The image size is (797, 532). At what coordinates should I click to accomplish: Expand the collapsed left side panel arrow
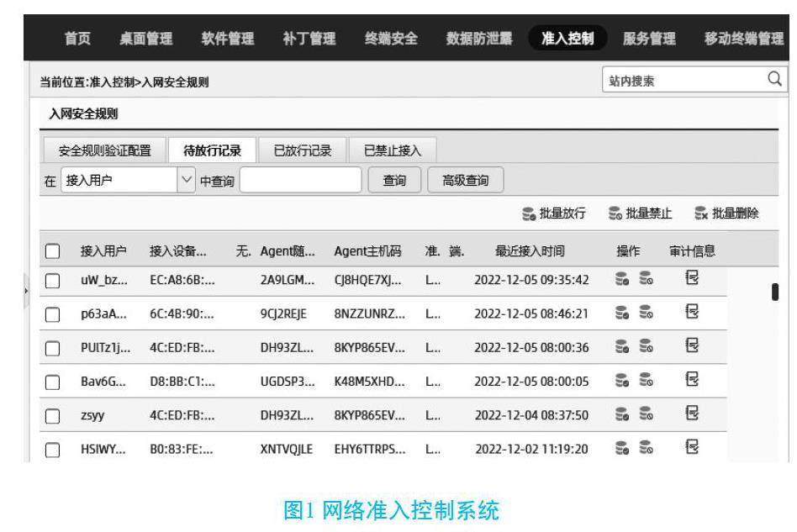click(x=28, y=290)
